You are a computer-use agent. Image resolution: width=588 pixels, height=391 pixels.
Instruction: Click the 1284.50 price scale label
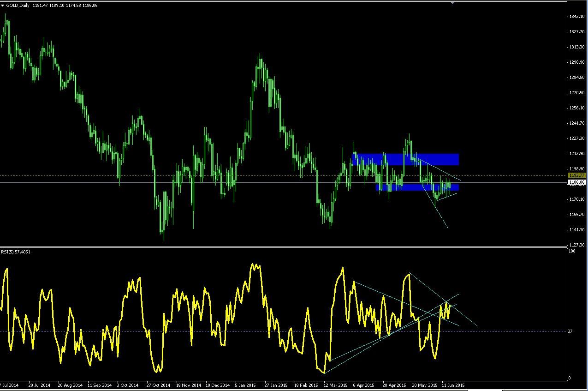click(577, 78)
